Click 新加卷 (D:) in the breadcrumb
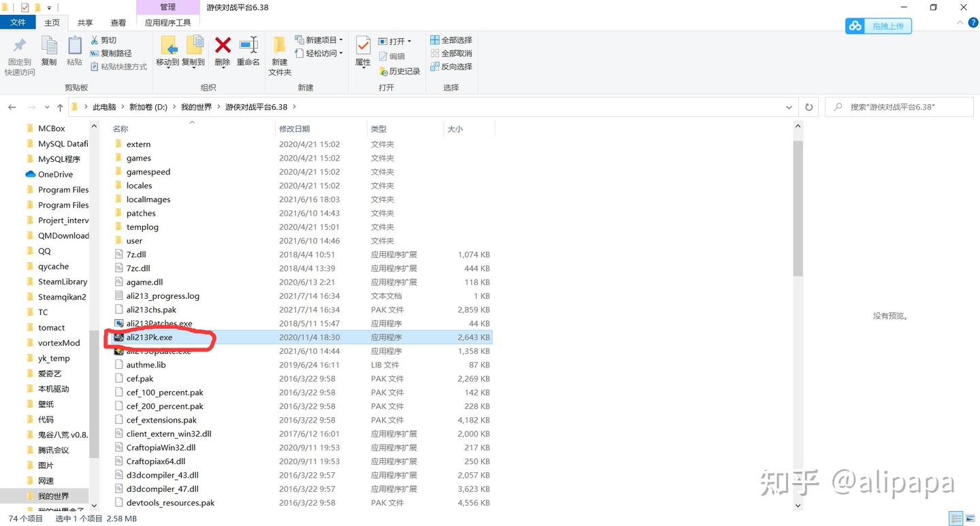Screen dimensions: 980x526 click(148, 108)
